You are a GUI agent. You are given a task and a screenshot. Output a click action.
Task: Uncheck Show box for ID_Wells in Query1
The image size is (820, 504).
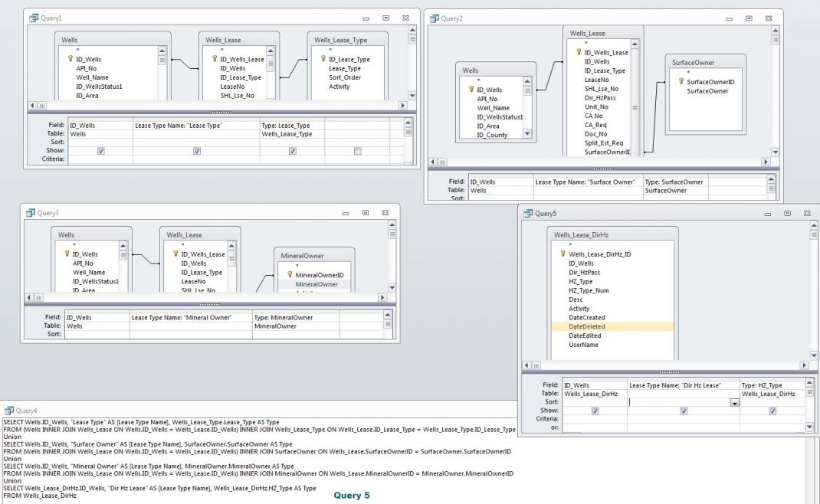101,152
